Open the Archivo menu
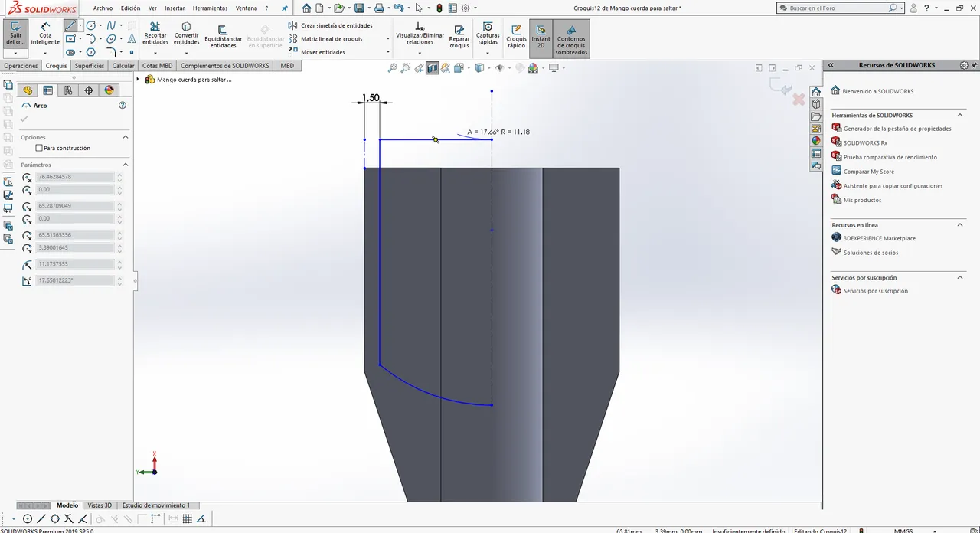 click(x=103, y=8)
